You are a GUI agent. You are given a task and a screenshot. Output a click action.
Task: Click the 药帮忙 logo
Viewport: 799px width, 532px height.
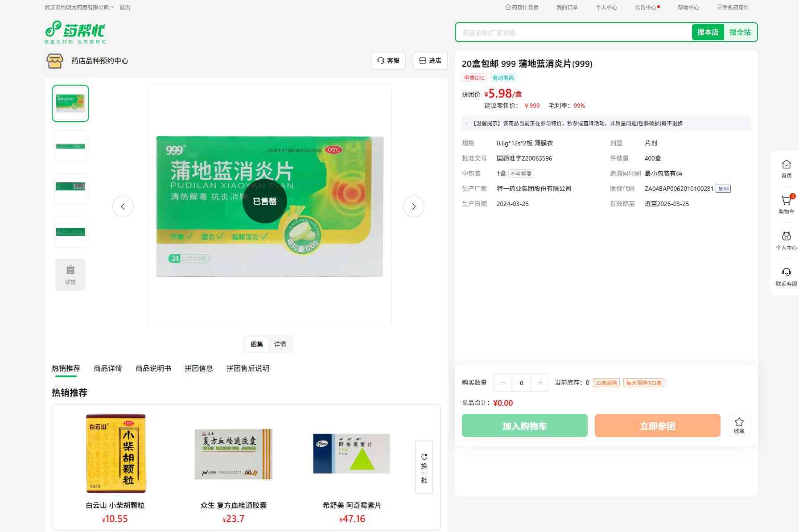coord(75,32)
